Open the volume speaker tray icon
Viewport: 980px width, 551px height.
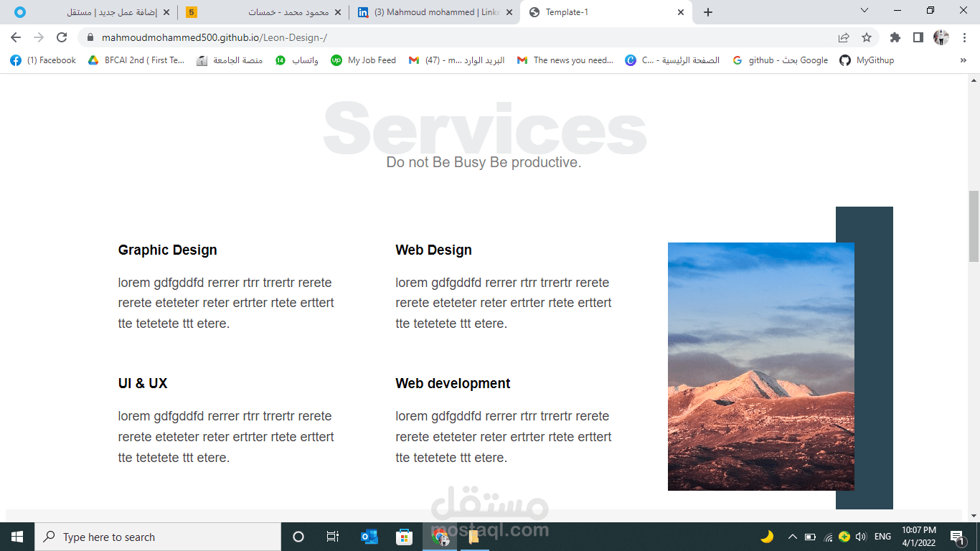tap(861, 537)
